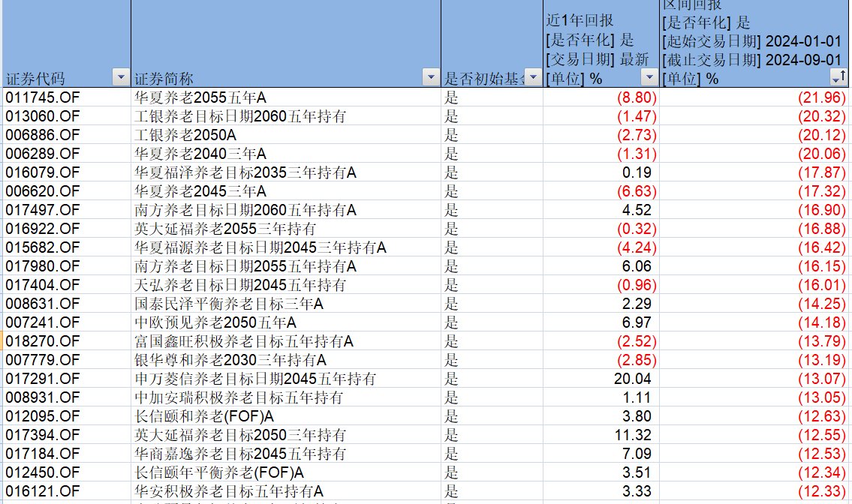Click fund name 华夏福源养老目标日期2045三年持有A
This screenshot has height=504, width=852.
260,247
